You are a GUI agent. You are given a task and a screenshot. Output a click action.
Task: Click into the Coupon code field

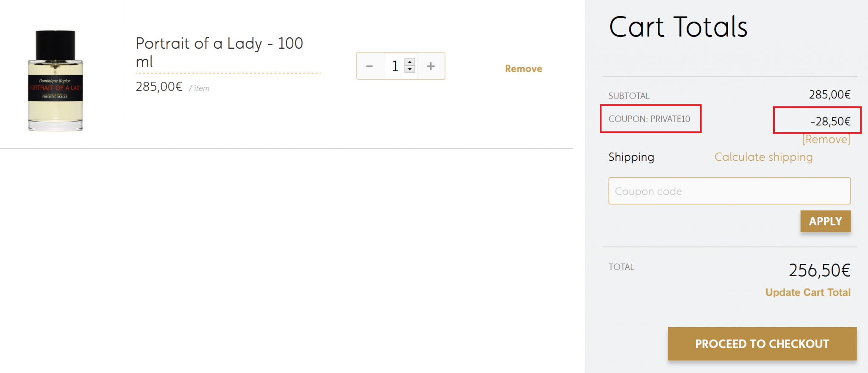click(x=729, y=191)
